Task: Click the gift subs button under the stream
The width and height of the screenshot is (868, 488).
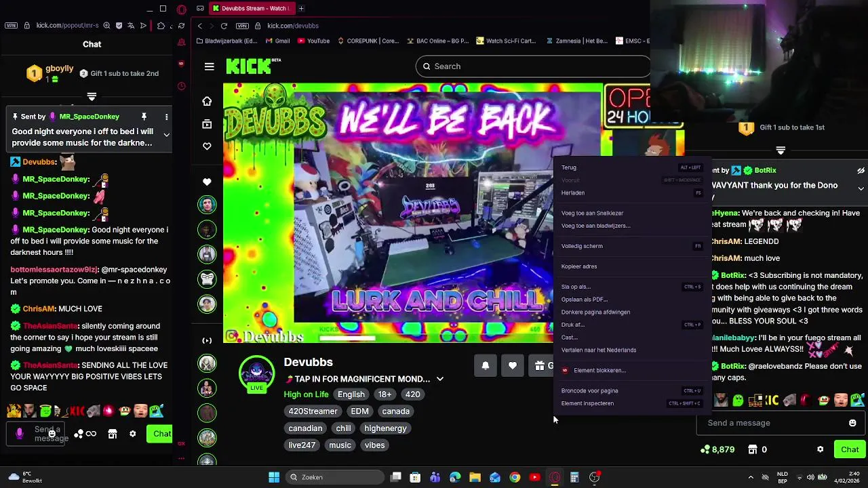Action: (540, 366)
